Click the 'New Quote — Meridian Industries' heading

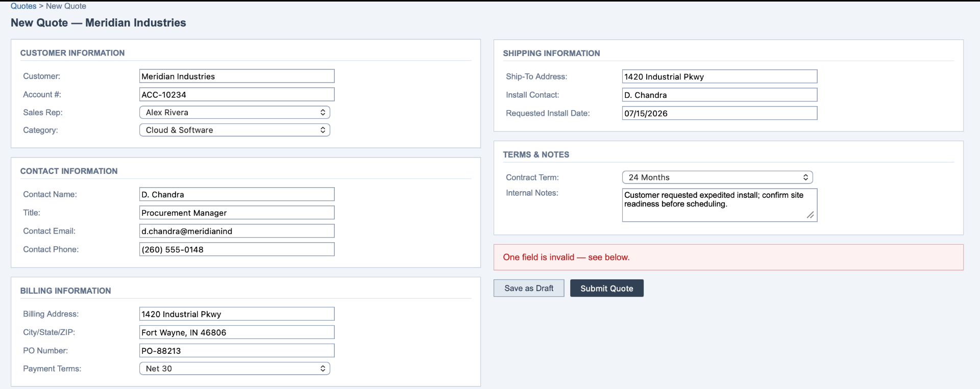[99, 23]
